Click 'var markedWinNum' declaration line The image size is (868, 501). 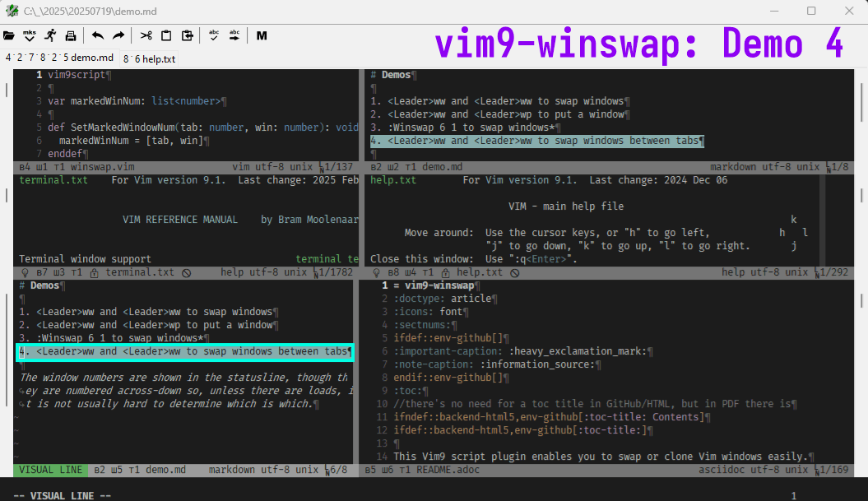(x=134, y=101)
